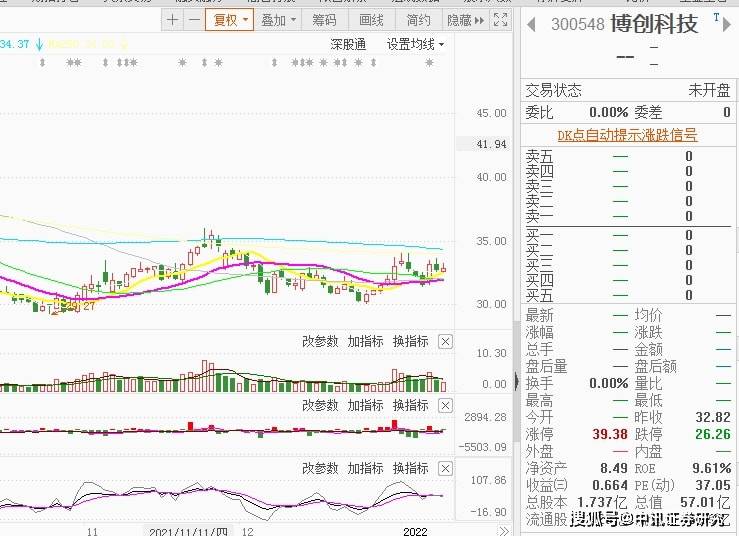Collapse side panel using the divider arrow handle
The height and width of the screenshot is (536, 739).
[516, 380]
